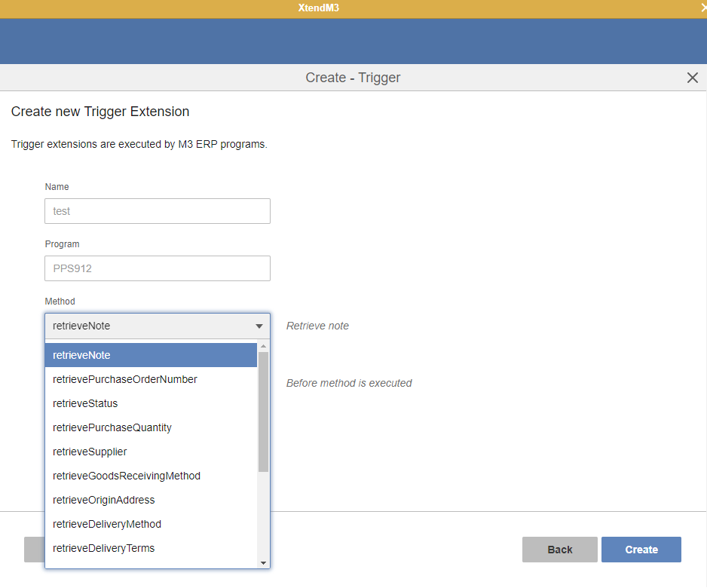Focus the Program field containing PPS912
The image size is (707, 588).
pos(158,268)
